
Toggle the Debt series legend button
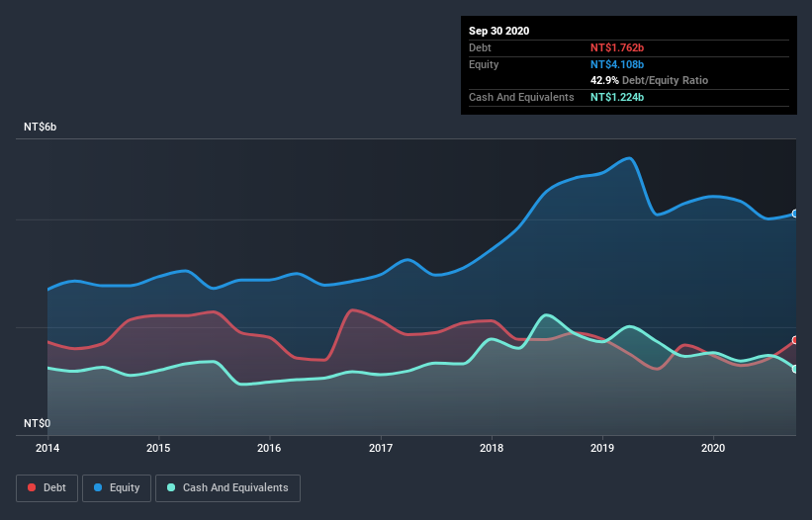[x=46, y=488]
